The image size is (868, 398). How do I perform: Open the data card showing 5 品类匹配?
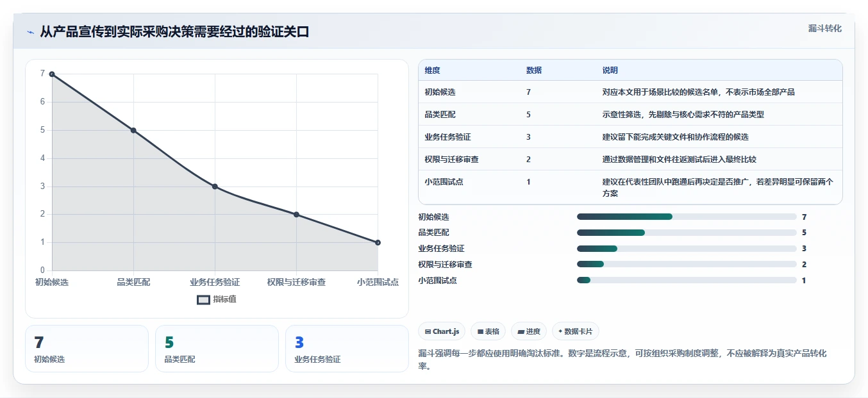pyautogui.click(x=217, y=349)
